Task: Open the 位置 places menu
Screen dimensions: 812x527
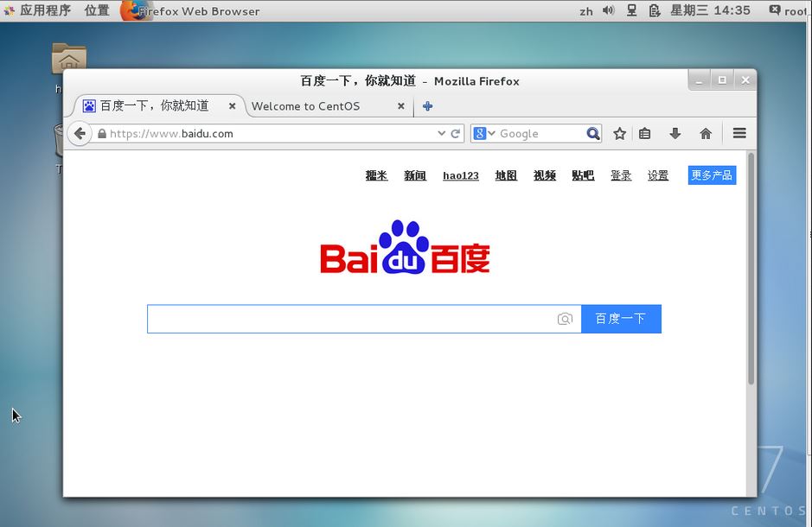Action: 97,10
